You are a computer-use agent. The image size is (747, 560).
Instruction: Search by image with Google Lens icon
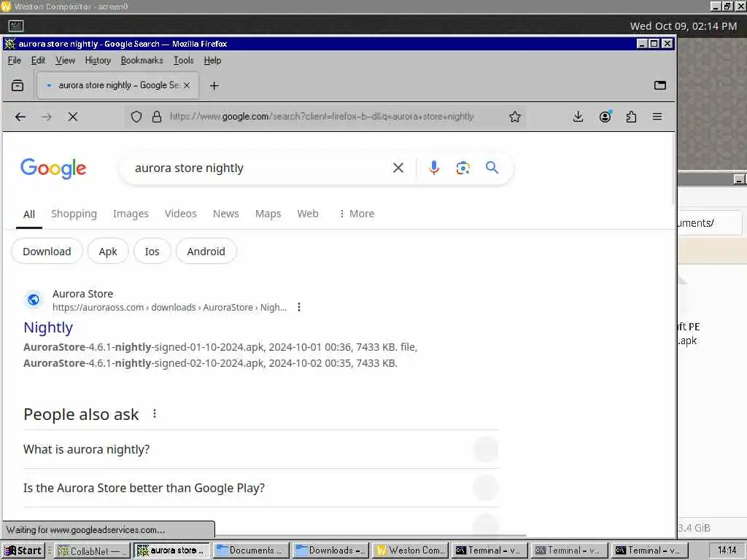point(462,168)
